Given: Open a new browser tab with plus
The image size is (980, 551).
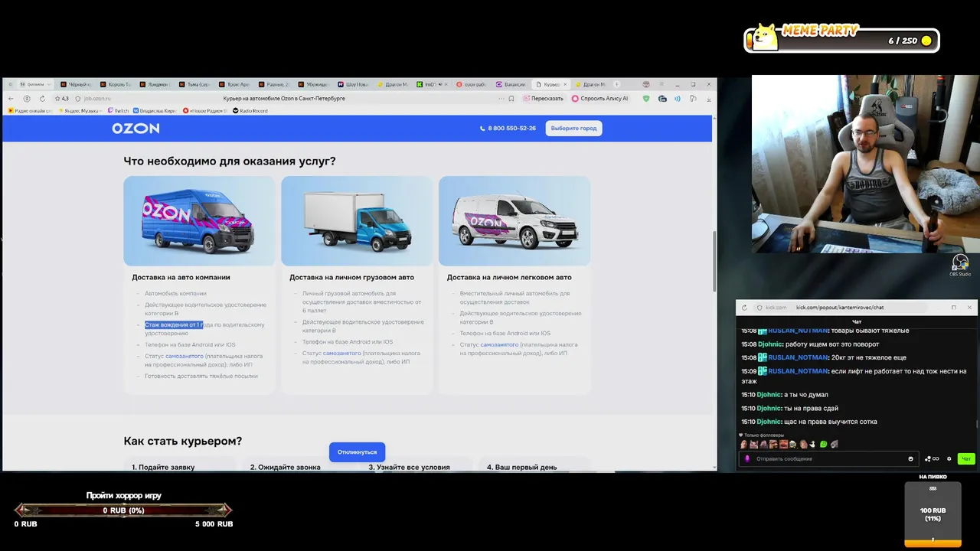Looking at the screenshot, I should point(616,84).
